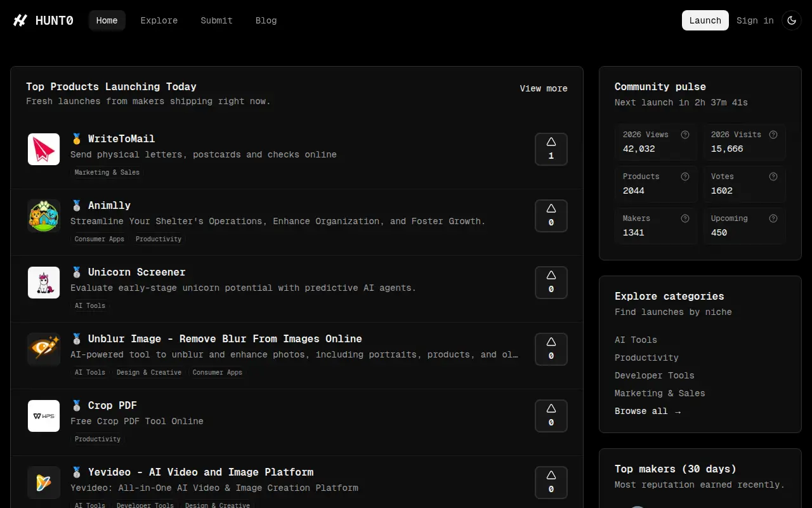Click the HUNT0 logo icon
The width and height of the screenshot is (812, 508).
coord(20,20)
